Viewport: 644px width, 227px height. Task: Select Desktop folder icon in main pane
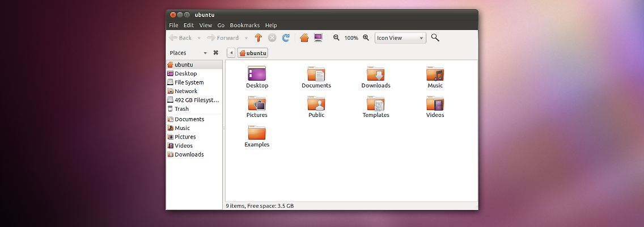pyautogui.click(x=257, y=74)
